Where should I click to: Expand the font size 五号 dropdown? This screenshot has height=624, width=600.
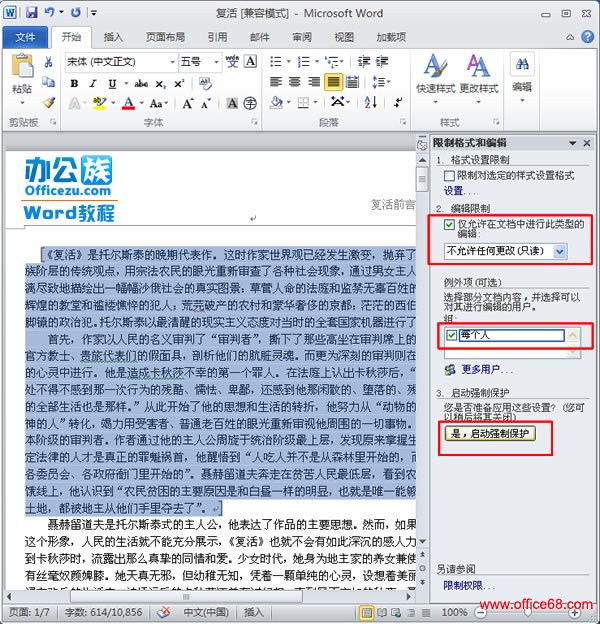click(x=217, y=62)
